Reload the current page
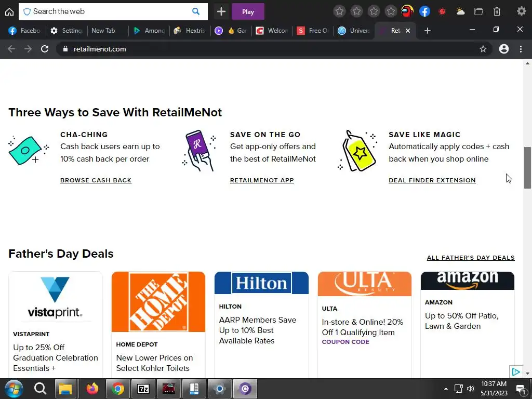532x399 pixels. click(x=45, y=49)
